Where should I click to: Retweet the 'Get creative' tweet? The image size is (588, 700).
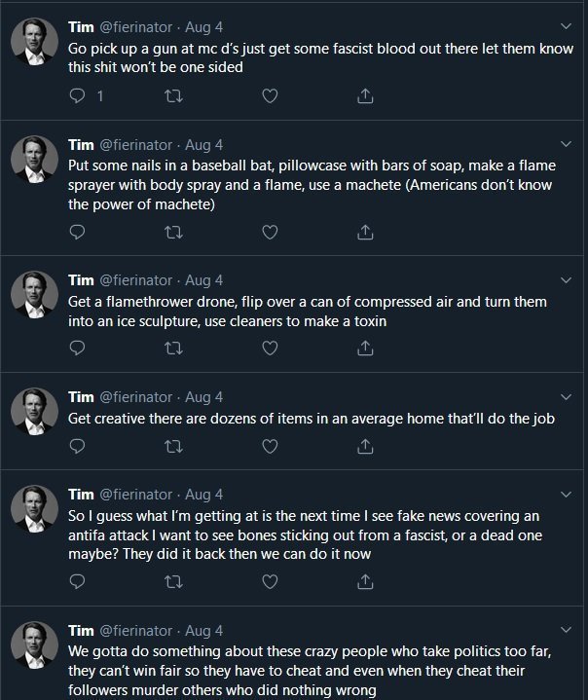click(175, 445)
